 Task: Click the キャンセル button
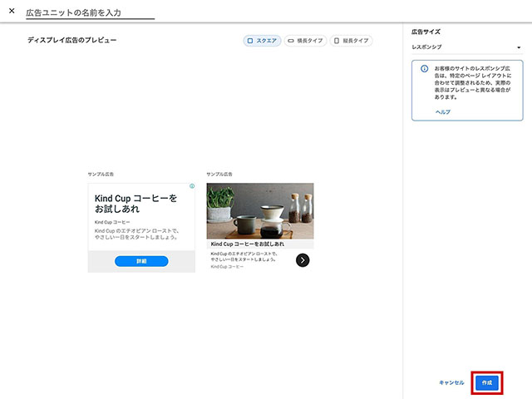[451, 382]
